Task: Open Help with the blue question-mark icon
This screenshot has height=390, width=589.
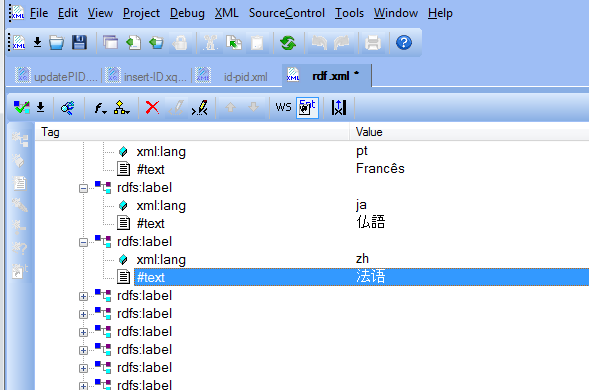Action: (404, 42)
